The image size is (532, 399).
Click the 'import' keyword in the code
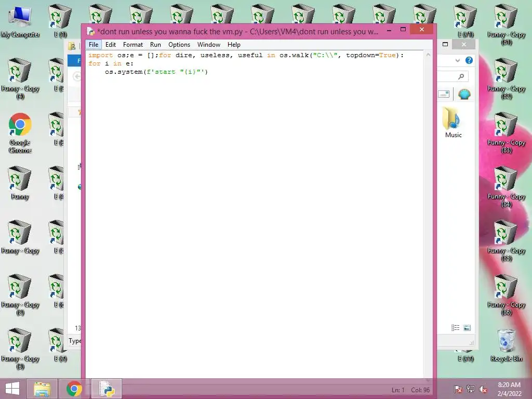(x=100, y=55)
